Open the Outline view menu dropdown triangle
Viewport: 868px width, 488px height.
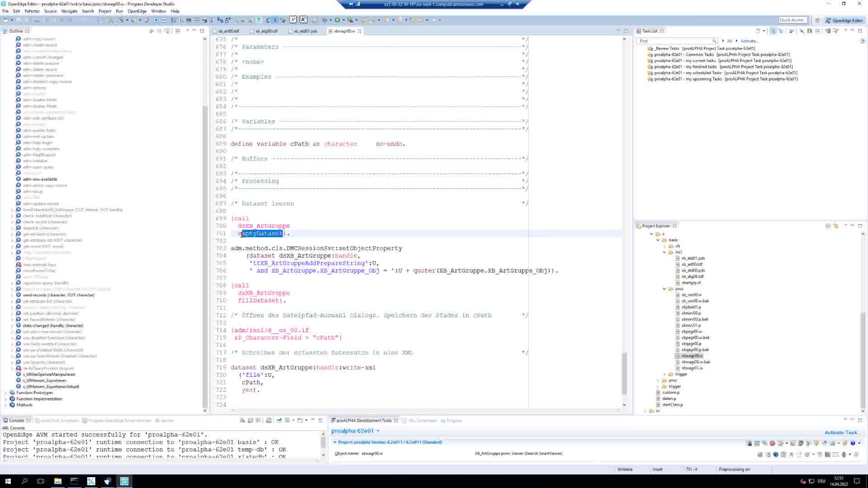[x=187, y=31]
